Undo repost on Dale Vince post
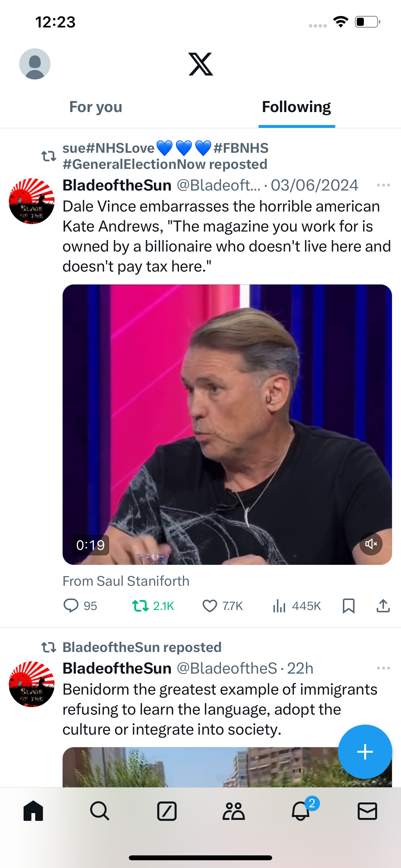This screenshot has width=401, height=868. coord(140,606)
